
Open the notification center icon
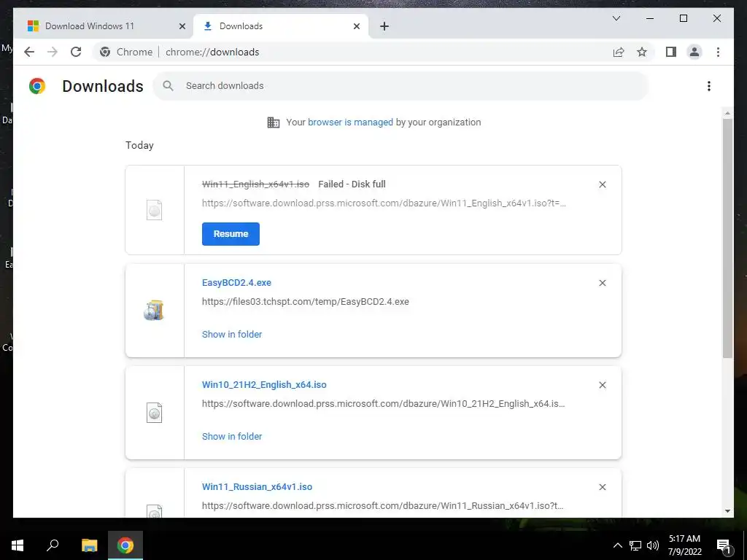724,545
